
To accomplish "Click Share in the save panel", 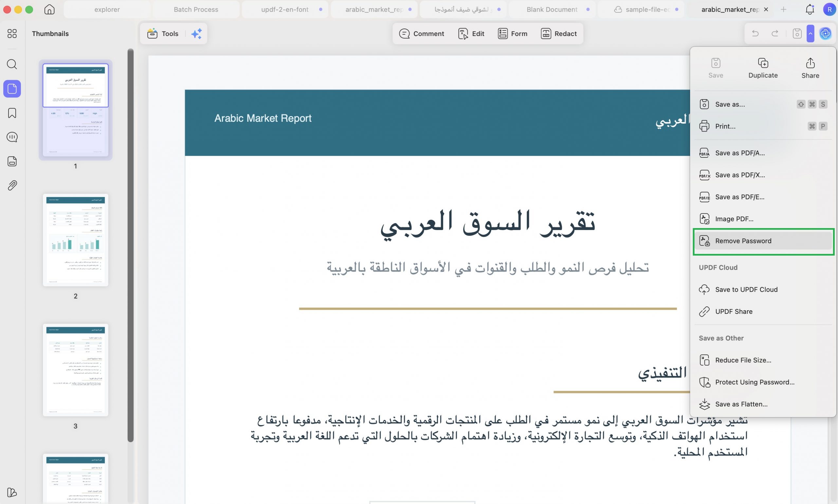I will [810, 68].
